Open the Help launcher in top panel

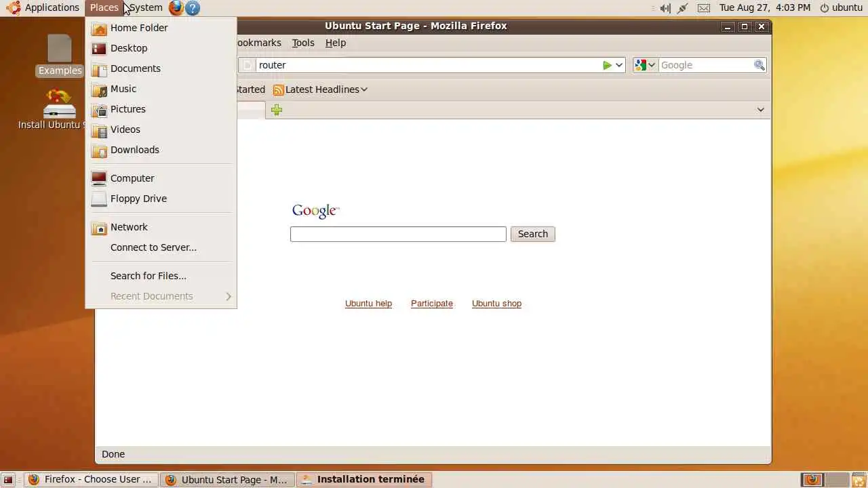pyautogui.click(x=193, y=8)
